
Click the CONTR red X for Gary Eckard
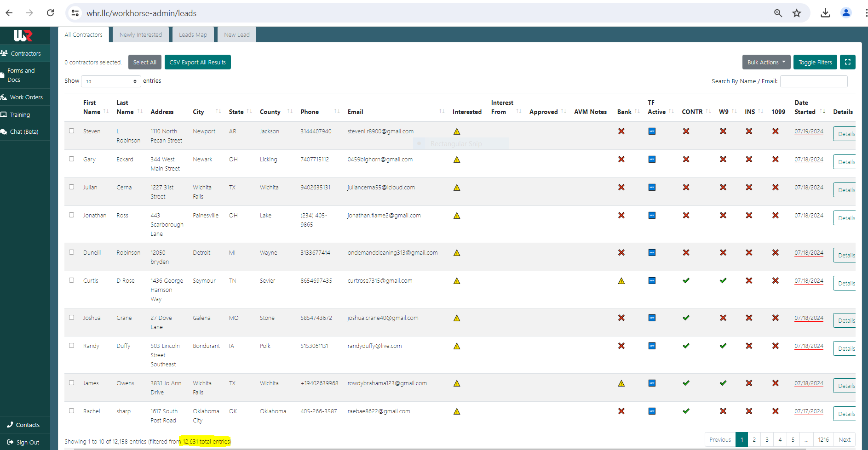(x=686, y=159)
